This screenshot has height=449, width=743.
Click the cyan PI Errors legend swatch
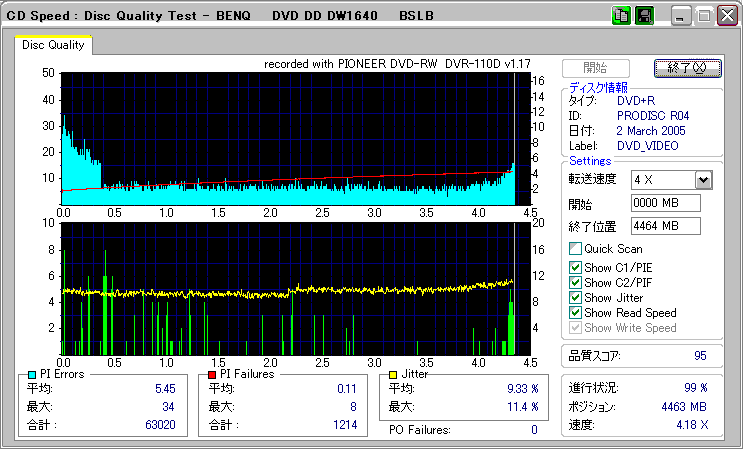point(31,374)
